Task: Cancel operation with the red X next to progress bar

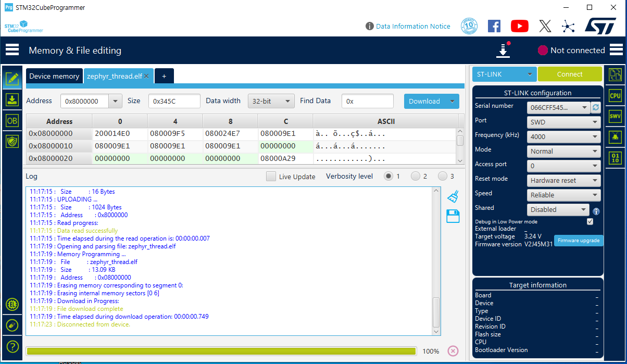Action: point(453,351)
